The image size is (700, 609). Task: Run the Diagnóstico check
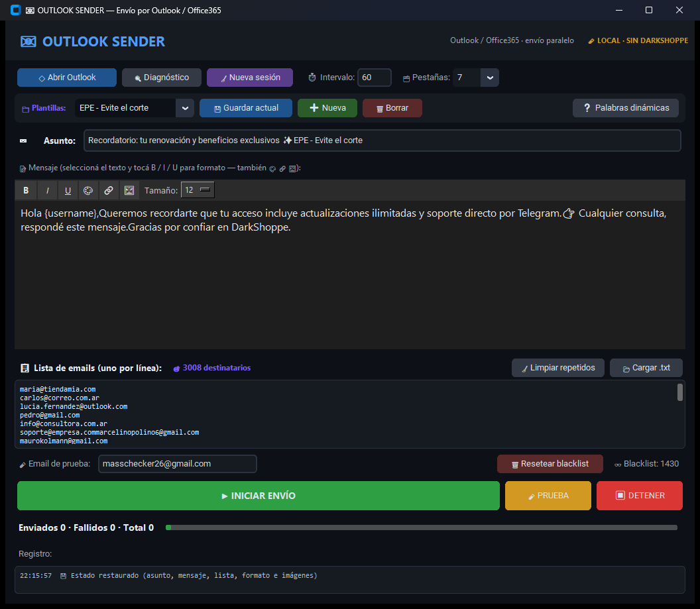click(x=162, y=78)
